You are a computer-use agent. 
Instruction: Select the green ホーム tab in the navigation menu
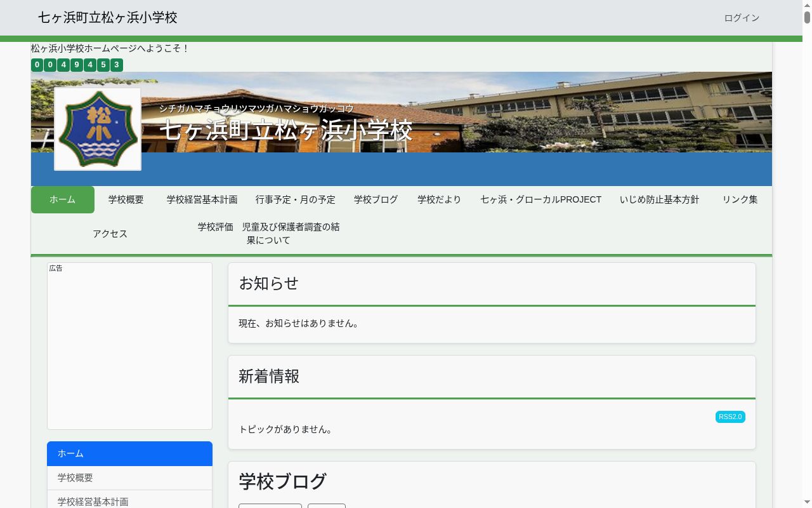click(x=63, y=199)
